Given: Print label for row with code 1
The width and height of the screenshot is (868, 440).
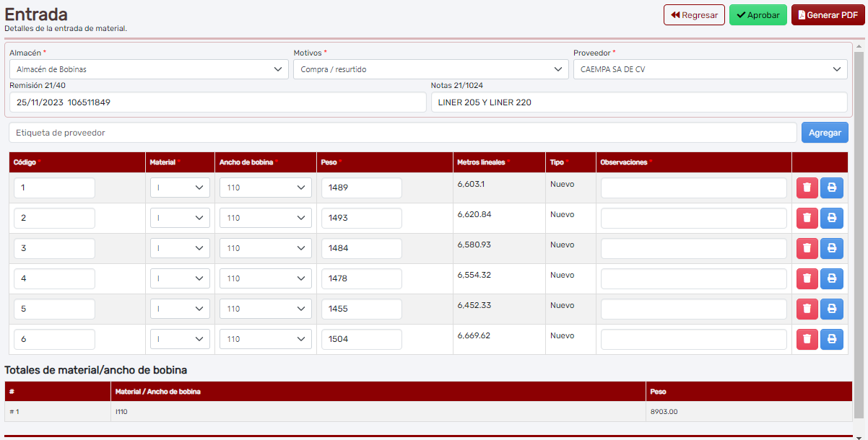Looking at the screenshot, I should click(x=831, y=188).
